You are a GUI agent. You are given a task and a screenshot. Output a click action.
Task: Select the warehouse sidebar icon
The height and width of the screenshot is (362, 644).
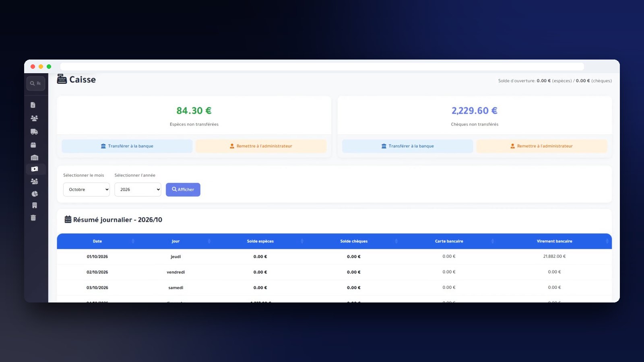click(34, 158)
